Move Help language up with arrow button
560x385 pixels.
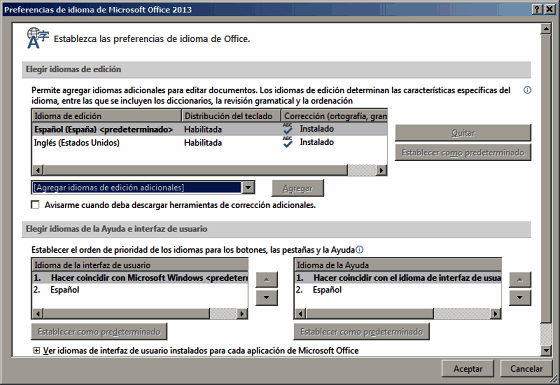[x=520, y=280]
